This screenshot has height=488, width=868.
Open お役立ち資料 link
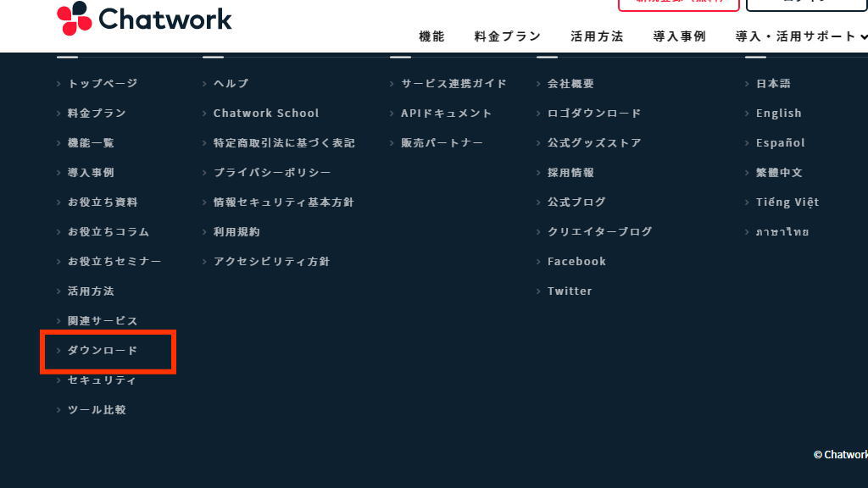(103, 202)
